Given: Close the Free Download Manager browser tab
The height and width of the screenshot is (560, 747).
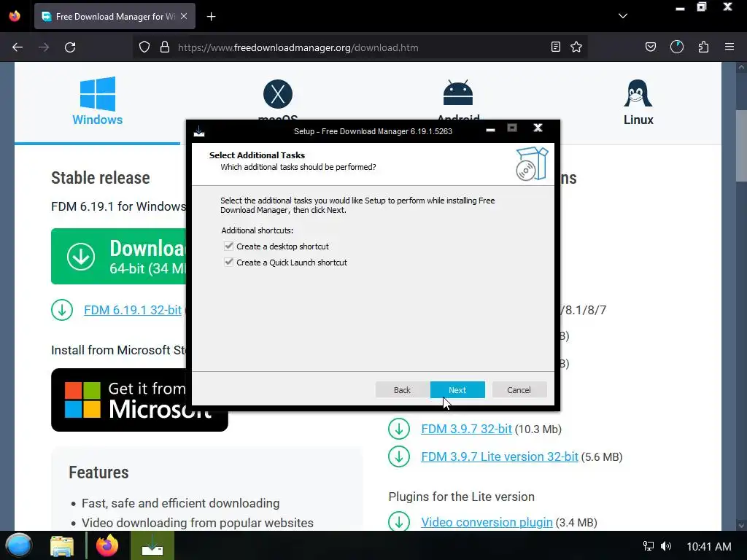Looking at the screenshot, I should coord(184,16).
